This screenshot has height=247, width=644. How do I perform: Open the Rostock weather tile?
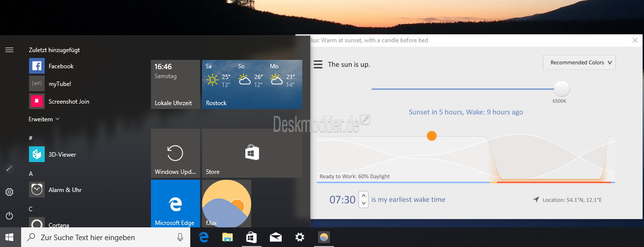click(x=252, y=84)
